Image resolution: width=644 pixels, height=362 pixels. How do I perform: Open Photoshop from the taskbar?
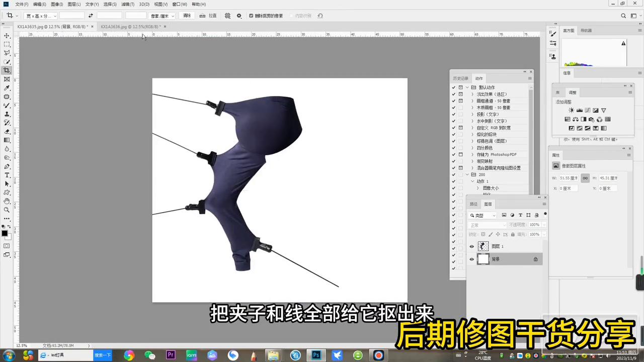pyautogui.click(x=315, y=355)
